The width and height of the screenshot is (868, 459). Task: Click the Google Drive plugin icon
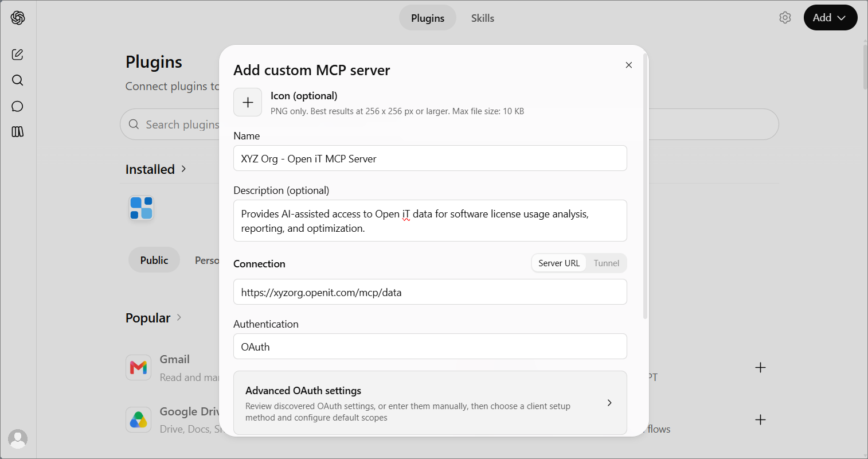[x=138, y=419]
